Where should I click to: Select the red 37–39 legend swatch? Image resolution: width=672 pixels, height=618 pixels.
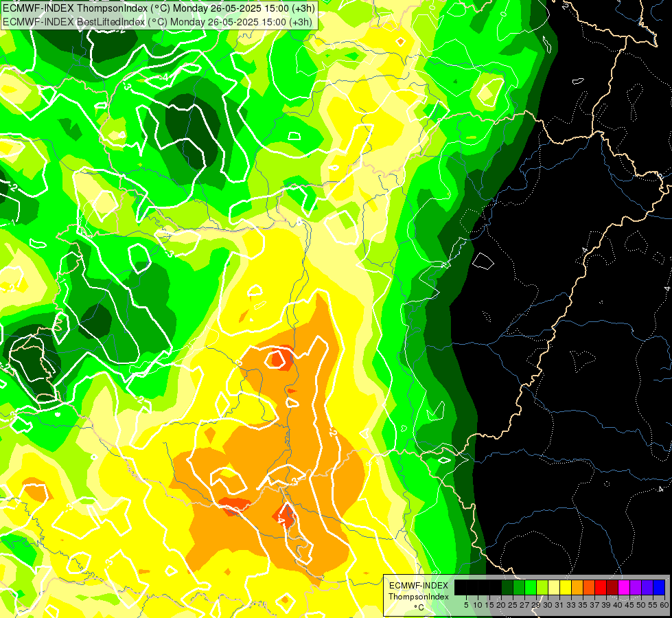(x=601, y=587)
